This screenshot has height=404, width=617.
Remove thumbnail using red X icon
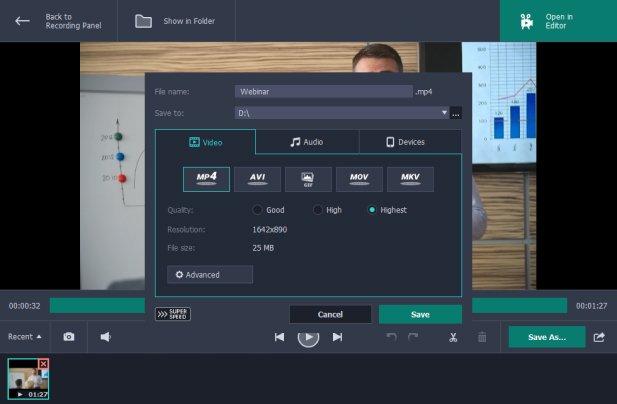coord(43,364)
